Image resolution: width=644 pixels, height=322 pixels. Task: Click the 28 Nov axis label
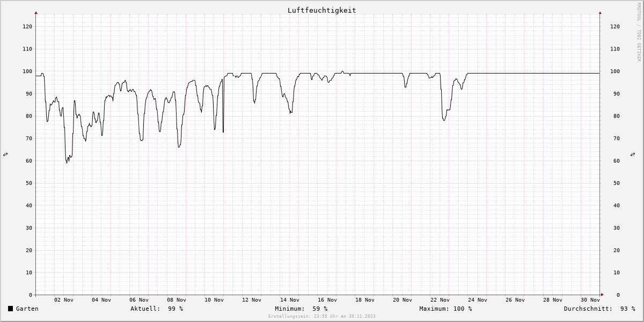553,300
